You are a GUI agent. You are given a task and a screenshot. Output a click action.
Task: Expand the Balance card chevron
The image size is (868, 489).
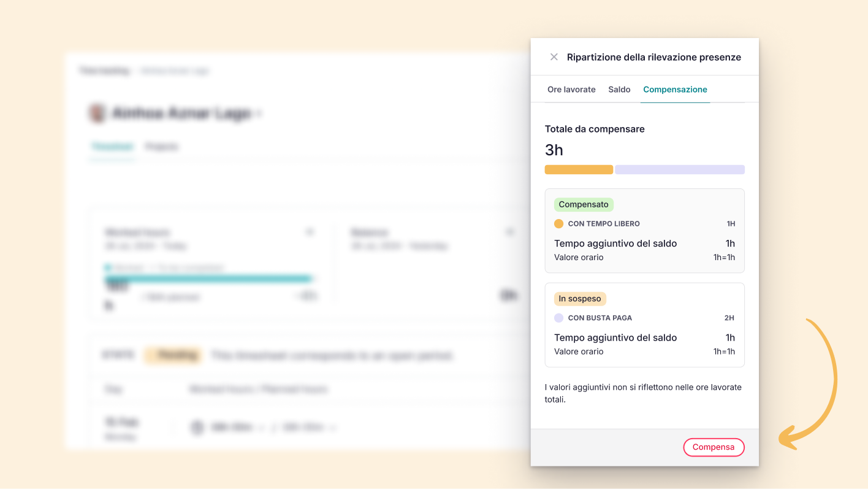[x=509, y=232]
